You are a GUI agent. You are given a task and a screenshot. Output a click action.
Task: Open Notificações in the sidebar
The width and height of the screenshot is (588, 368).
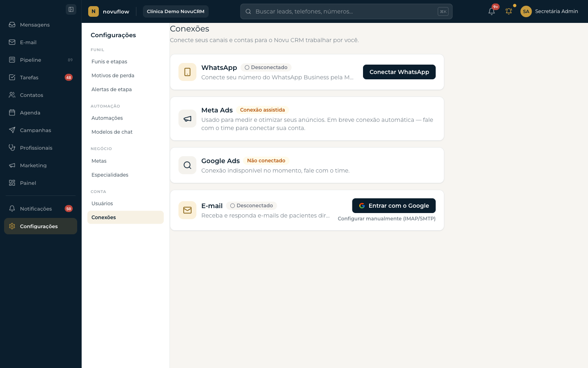(x=40, y=209)
